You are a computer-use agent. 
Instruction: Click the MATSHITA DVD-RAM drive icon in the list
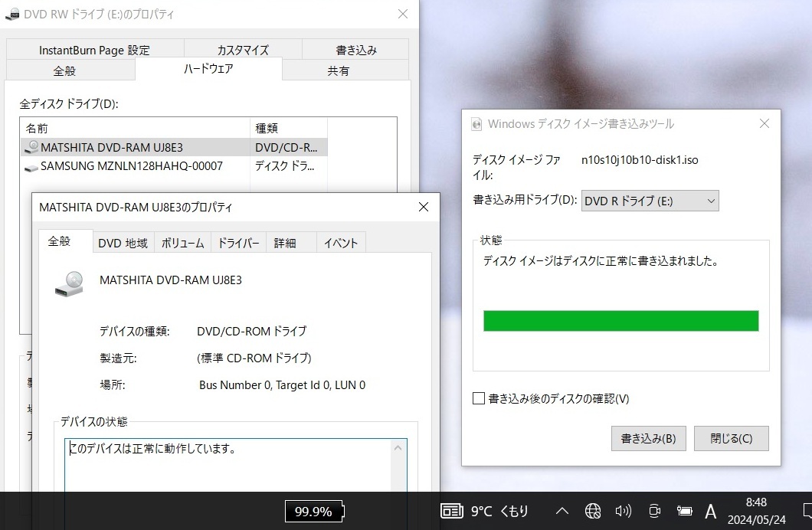coord(31,147)
